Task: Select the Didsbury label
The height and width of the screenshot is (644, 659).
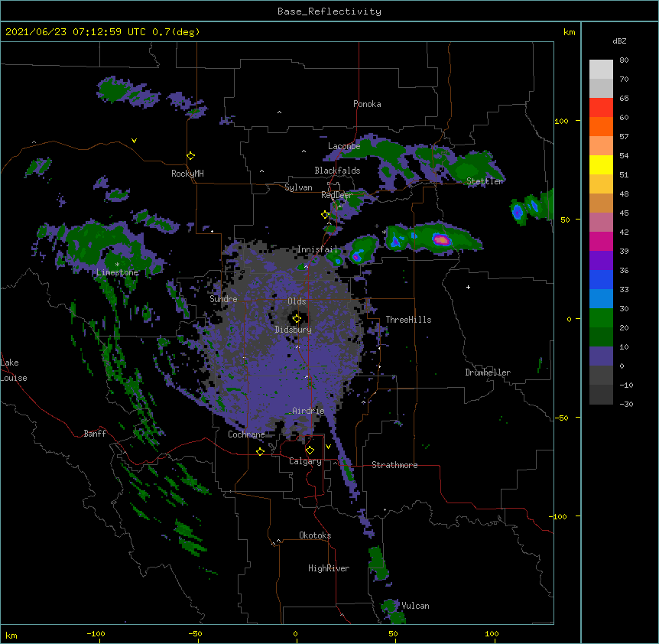Action: (x=294, y=330)
